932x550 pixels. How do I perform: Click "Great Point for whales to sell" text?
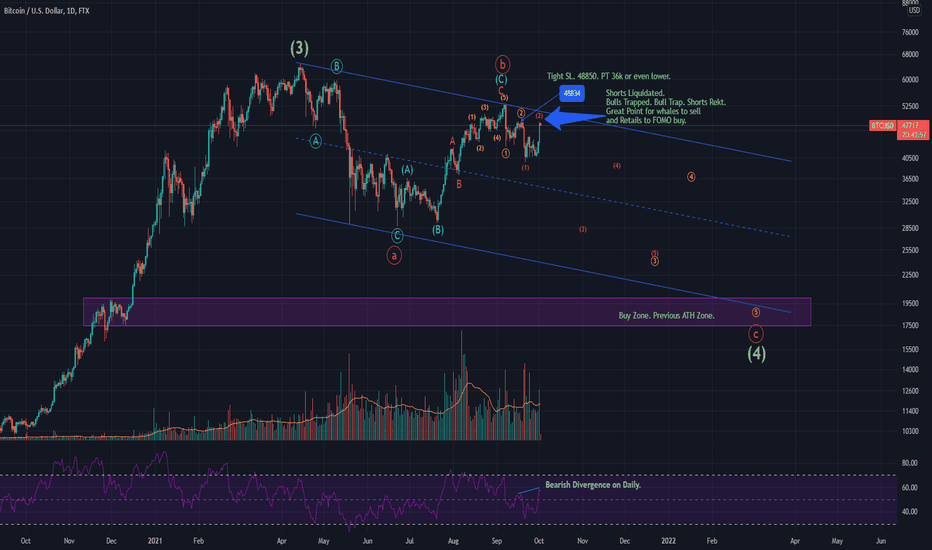(653, 111)
